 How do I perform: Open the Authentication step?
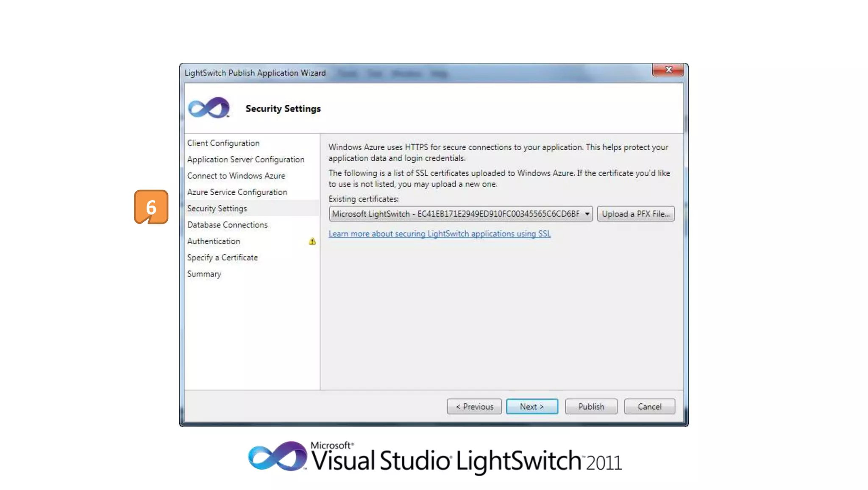point(214,241)
